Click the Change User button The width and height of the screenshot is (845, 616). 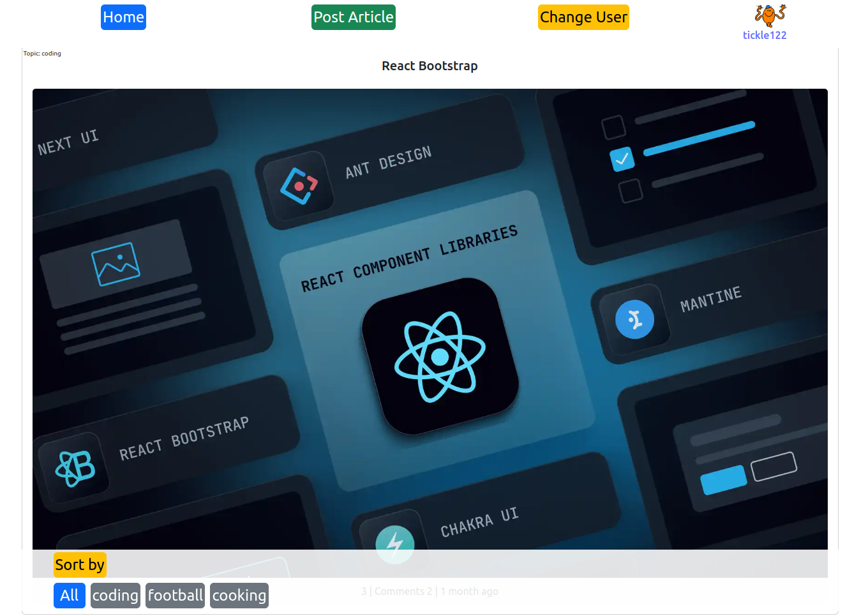583,17
